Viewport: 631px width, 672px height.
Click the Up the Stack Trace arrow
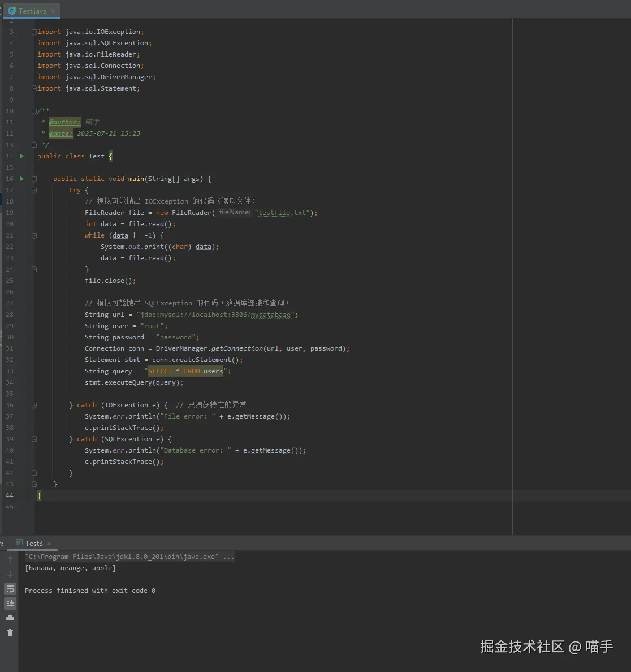coord(10,559)
